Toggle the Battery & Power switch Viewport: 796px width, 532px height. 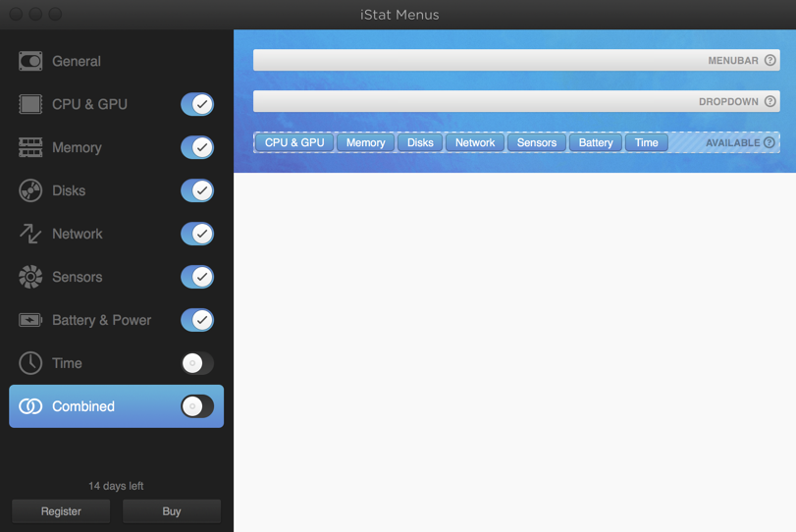[x=197, y=320]
